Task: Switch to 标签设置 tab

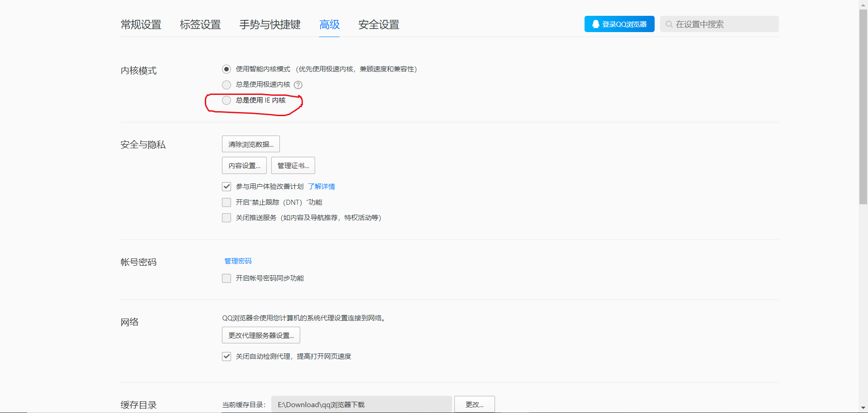Action: (200, 24)
